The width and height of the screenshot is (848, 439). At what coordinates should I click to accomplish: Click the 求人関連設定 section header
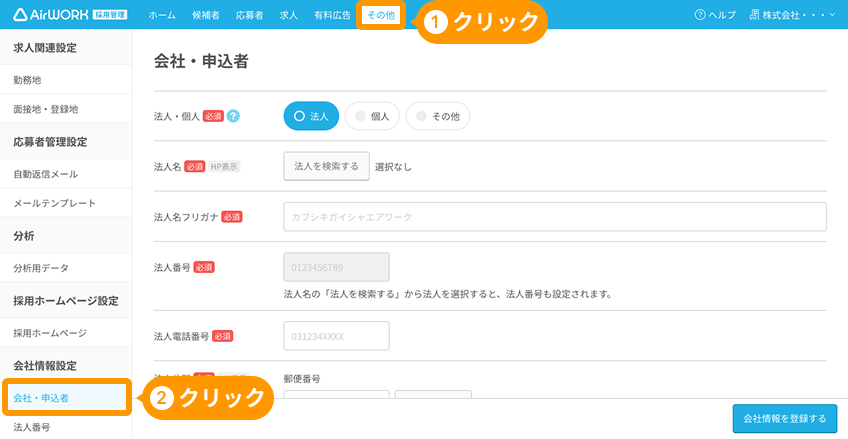45,48
